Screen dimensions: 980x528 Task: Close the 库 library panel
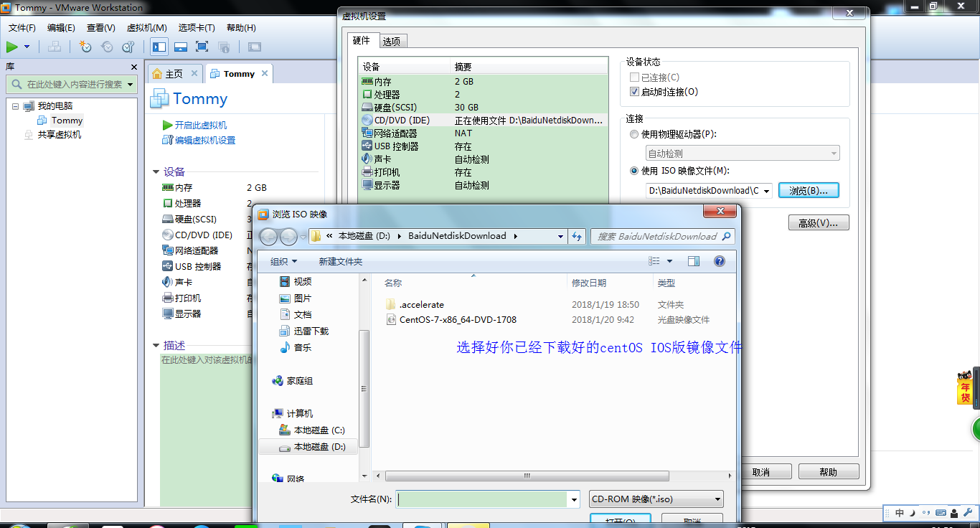[133, 67]
